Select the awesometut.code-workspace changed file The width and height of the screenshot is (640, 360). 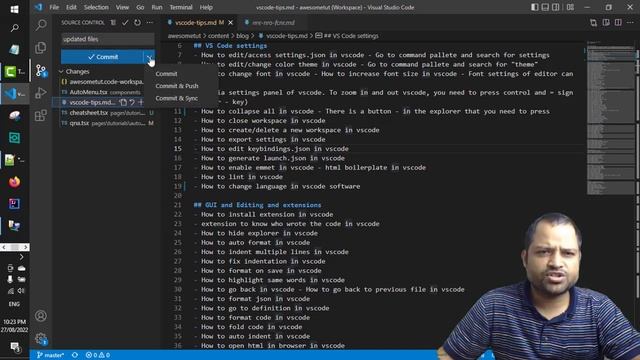pyautogui.click(x=106, y=82)
